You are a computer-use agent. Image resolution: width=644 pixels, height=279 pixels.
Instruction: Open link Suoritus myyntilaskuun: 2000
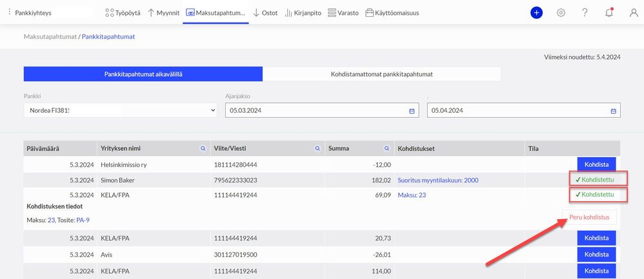click(x=438, y=180)
